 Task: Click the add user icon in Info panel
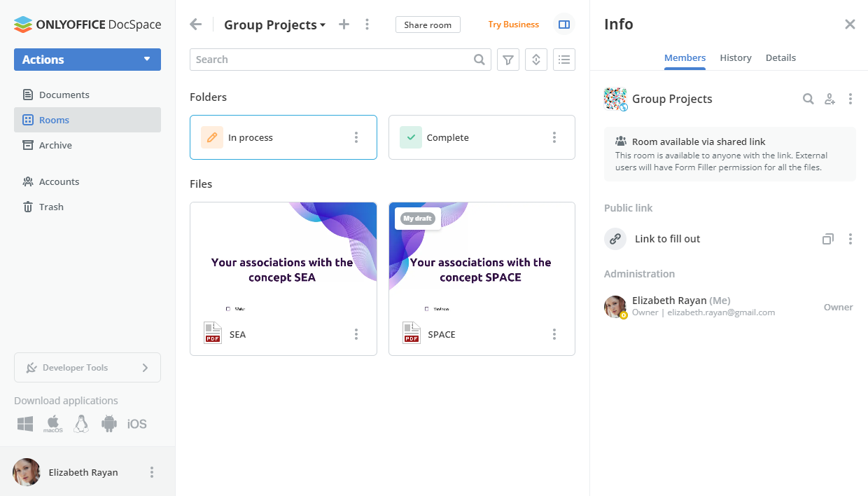point(829,99)
